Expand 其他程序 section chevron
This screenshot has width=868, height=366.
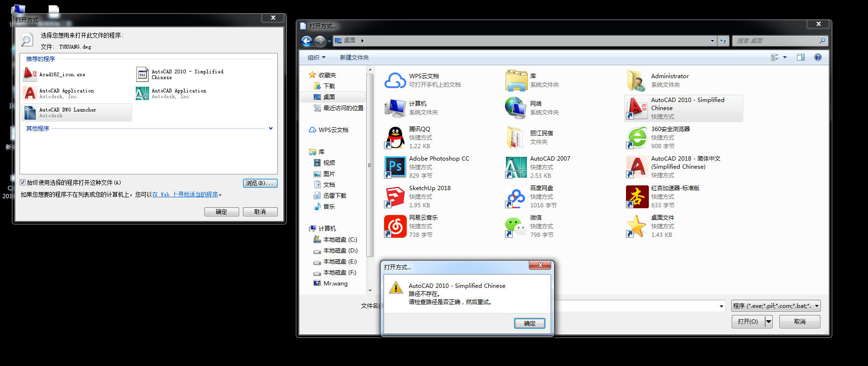point(271,128)
